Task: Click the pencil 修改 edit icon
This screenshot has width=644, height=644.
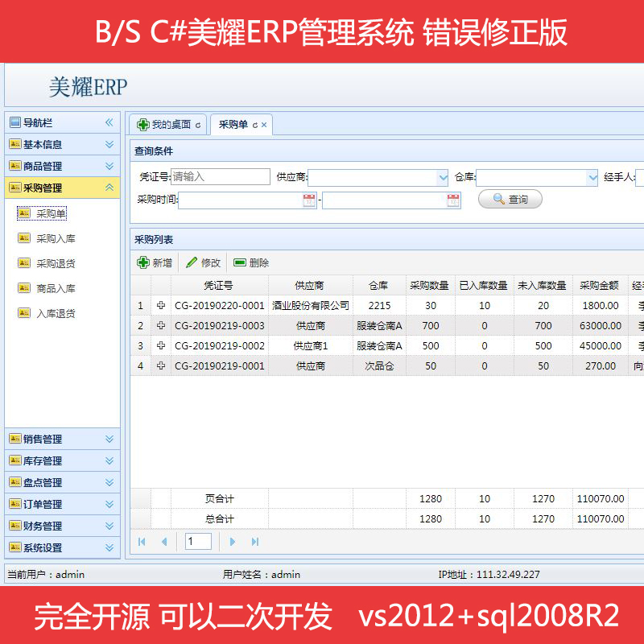Action: 192,262
